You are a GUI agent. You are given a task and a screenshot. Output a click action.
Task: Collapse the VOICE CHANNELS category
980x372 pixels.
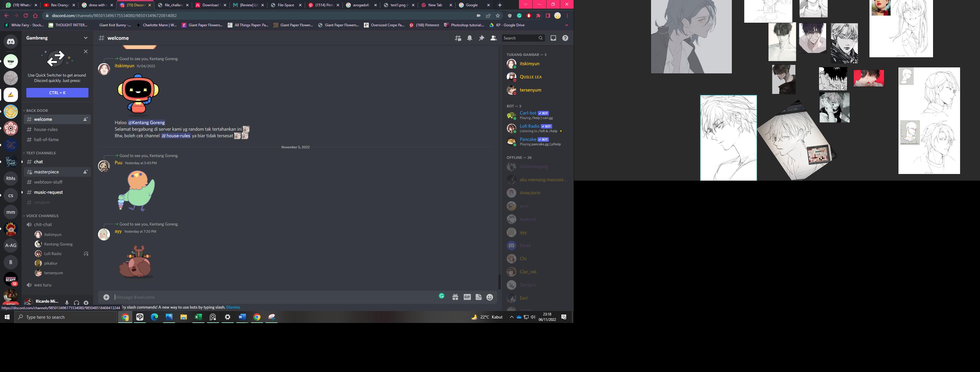(x=42, y=216)
